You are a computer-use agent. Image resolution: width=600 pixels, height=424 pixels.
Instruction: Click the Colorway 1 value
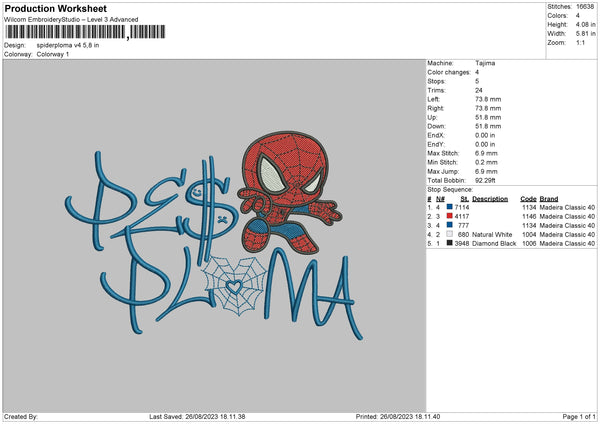click(51, 53)
